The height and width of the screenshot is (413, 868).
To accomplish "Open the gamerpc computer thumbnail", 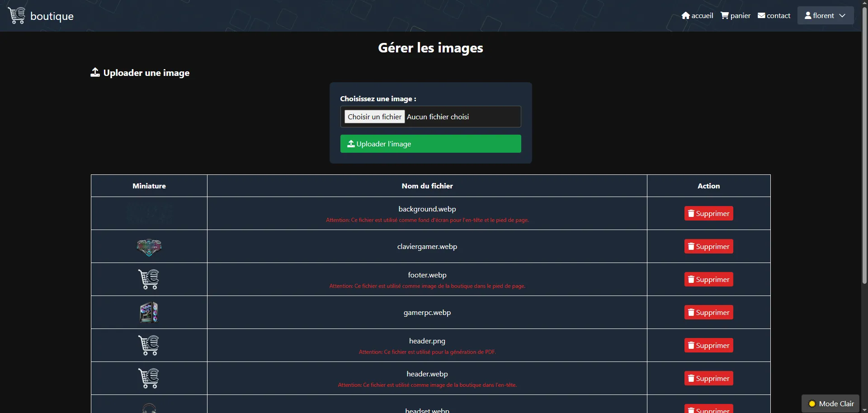I will (x=149, y=313).
